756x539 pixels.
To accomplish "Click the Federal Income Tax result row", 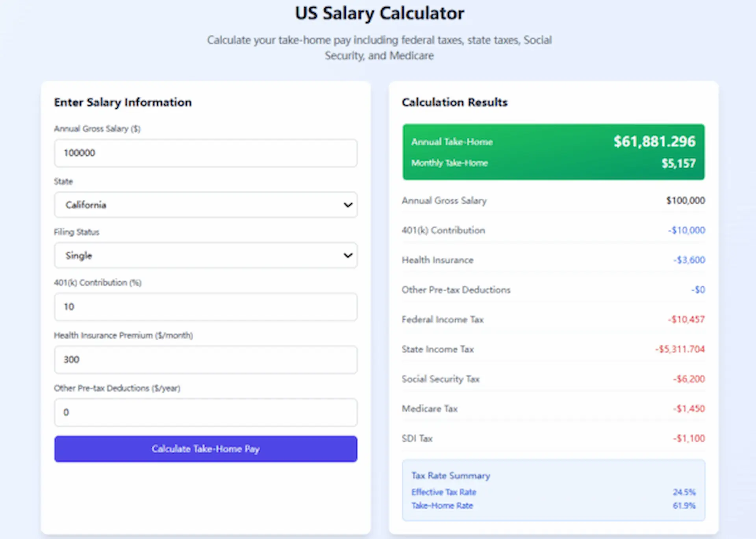I will click(x=553, y=319).
